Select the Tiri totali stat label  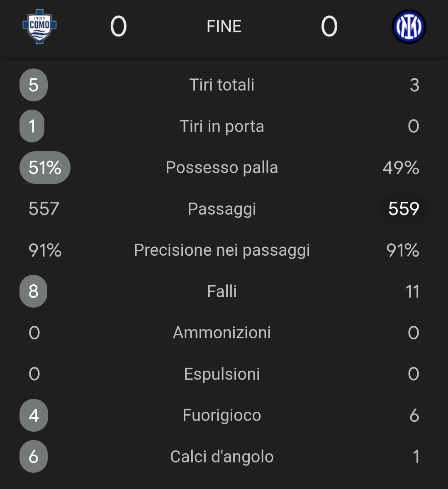(x=222, y=85)
